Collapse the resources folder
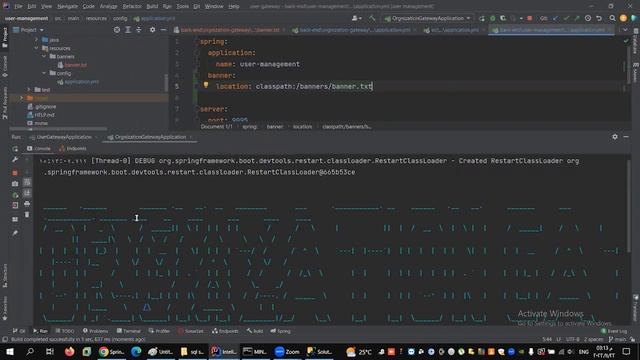This screenshot has width=640, height=360. [36, 48]
